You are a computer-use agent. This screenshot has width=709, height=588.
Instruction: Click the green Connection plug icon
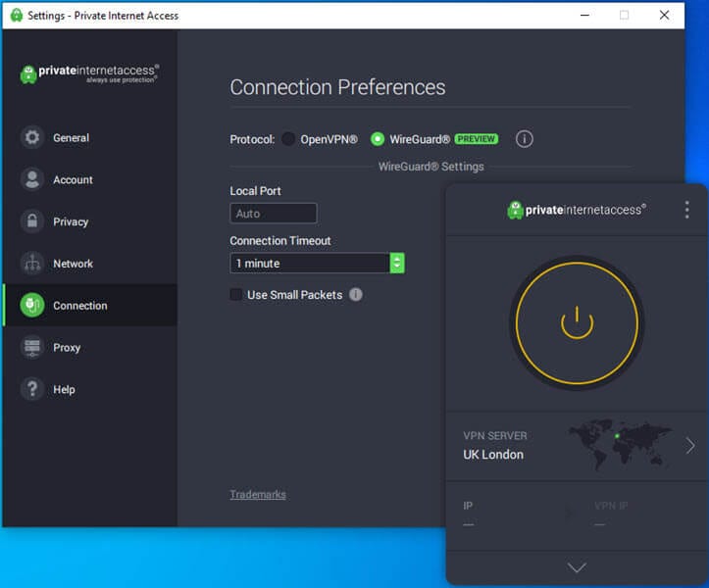pos(32,305)
